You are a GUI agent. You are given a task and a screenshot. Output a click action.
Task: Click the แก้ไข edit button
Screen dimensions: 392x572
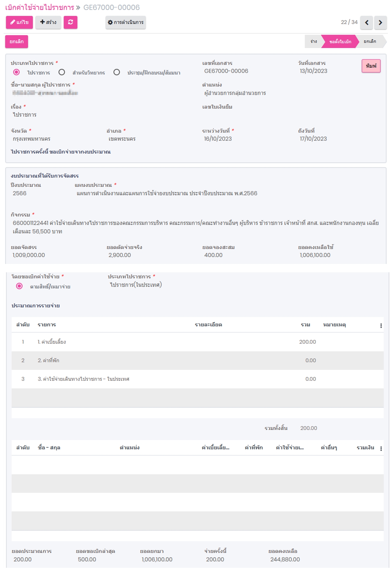[19, 22]
